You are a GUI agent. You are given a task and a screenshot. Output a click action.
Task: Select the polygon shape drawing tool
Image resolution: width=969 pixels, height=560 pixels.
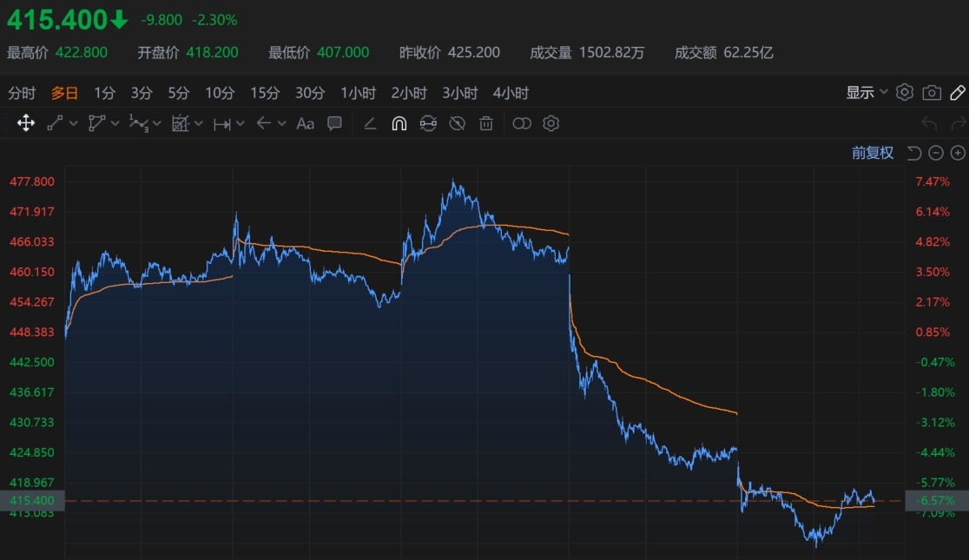click(x=96, y=123)
